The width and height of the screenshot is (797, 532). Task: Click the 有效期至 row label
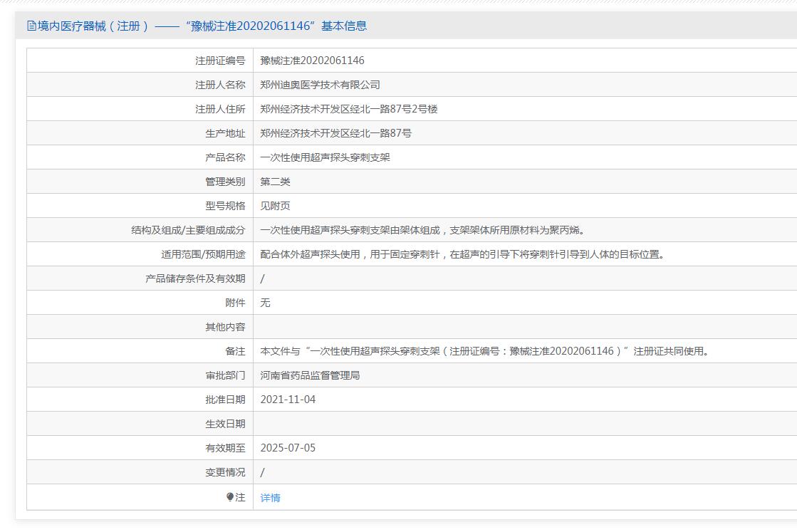225,448
